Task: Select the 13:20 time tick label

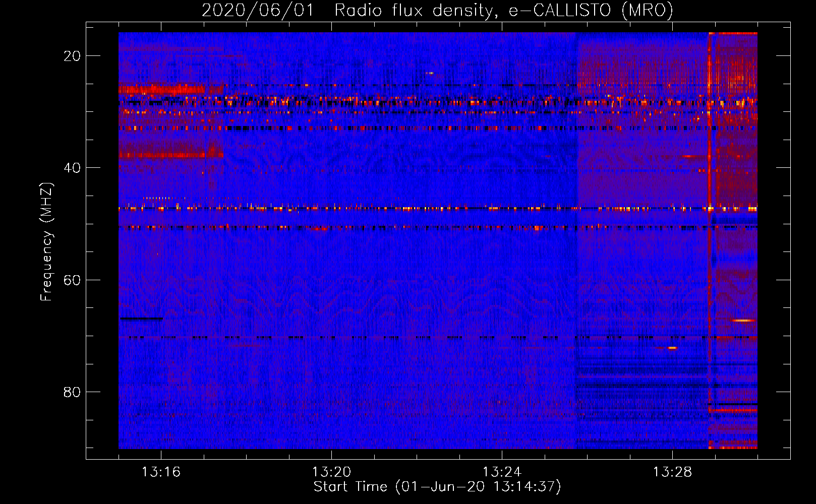Action: [331, 472]
